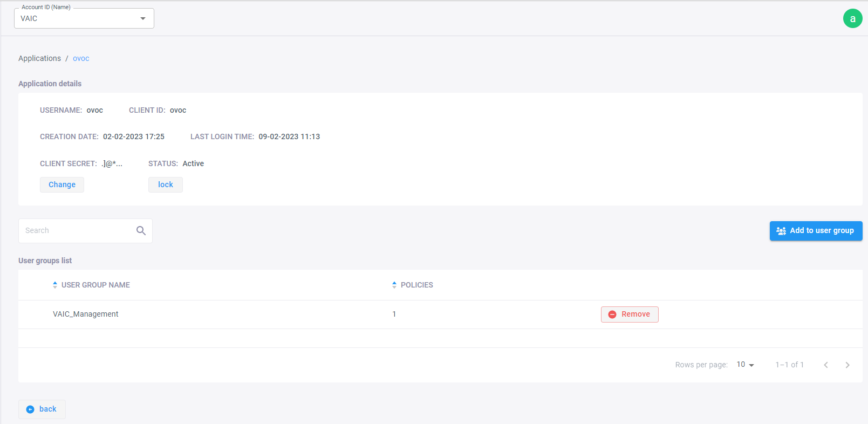Sort by USER GROUP NAME column
Viewport: 868px width, 424px height.
tap(91, 285)
